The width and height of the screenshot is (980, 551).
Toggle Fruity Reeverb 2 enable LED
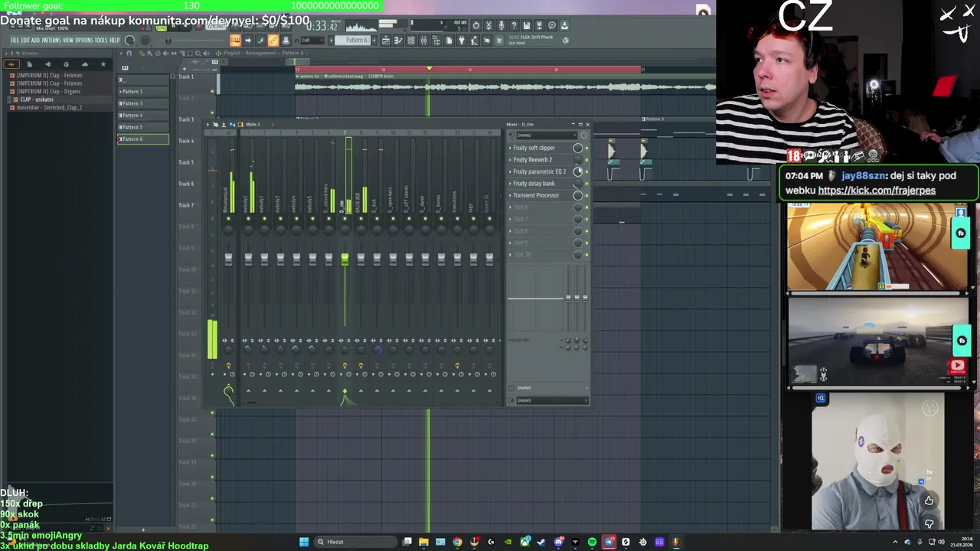pos(586,160)
